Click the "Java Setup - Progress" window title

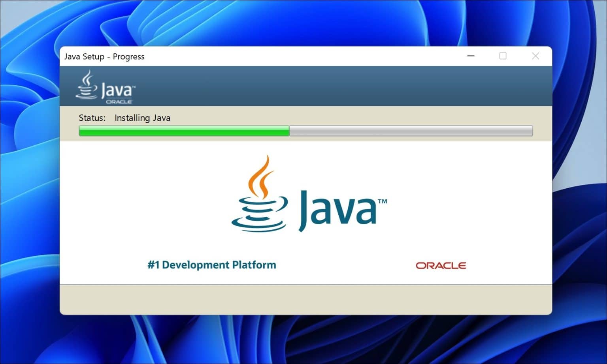click(x=104, y=56)
